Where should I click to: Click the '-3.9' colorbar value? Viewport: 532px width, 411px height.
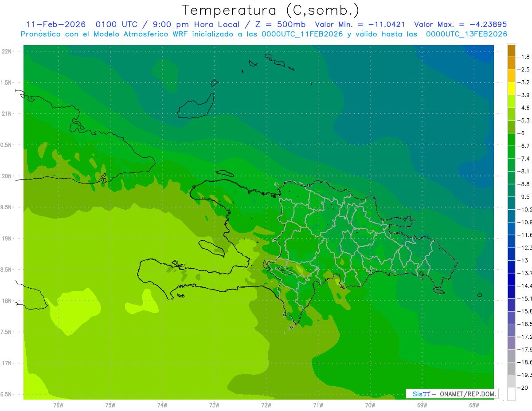point(524,95)
